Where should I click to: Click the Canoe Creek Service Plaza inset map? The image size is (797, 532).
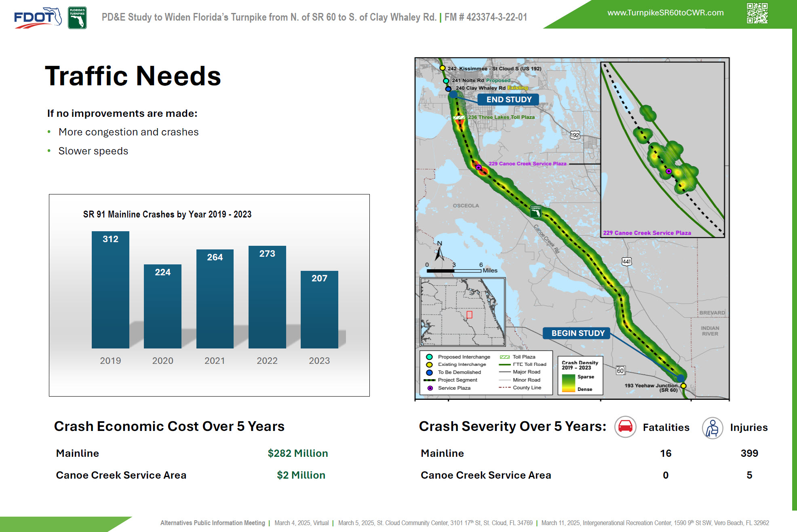coord(662,150)
